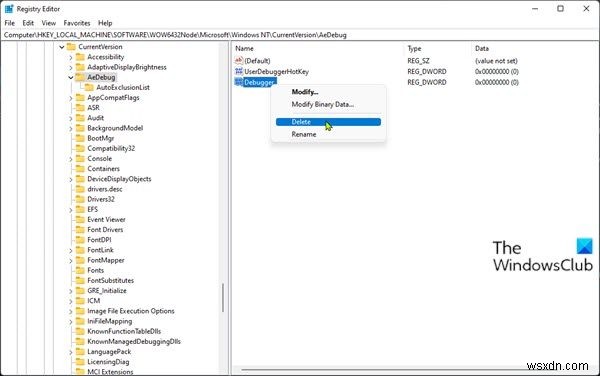This screenshot has width=600, height=376.
Task: Collapse the AeDebug key
Action: click(71, 78)
